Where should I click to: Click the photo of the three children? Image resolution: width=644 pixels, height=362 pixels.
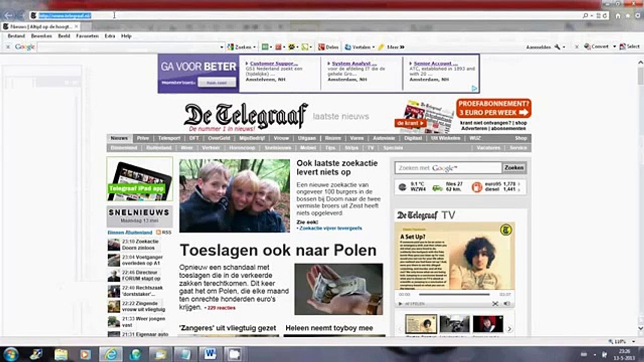click(234, 196)
